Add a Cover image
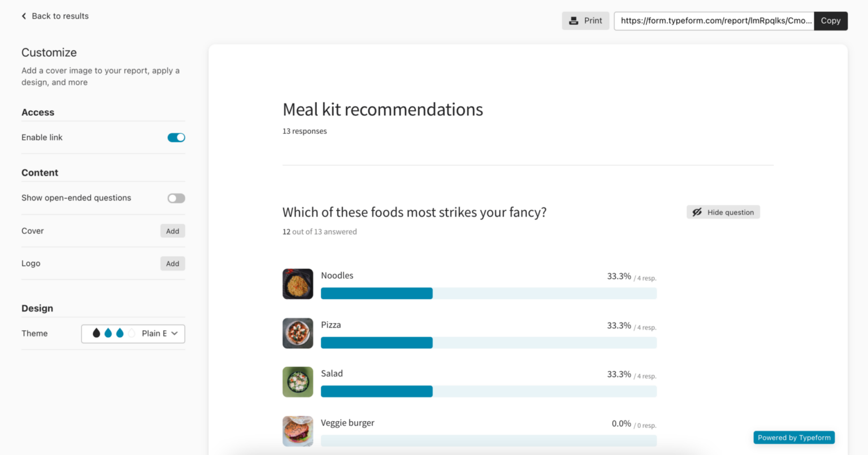Image resolution: width=868 pixels, height=455 pixels. [x=172, y=231]
